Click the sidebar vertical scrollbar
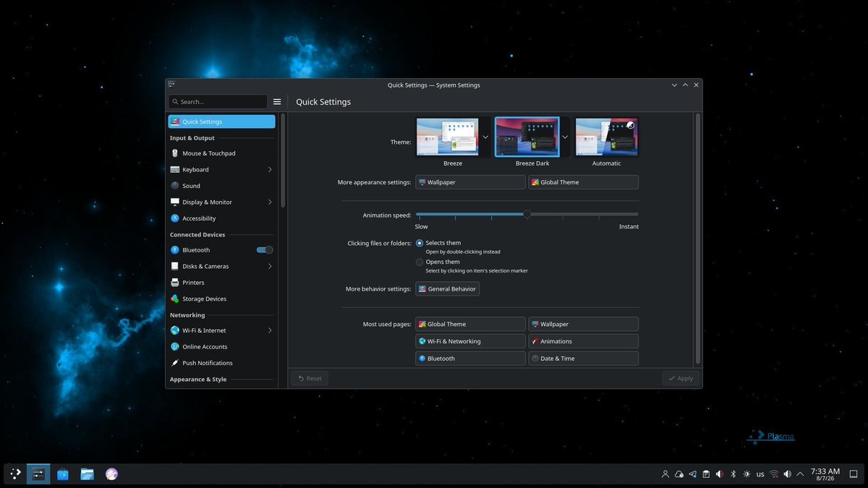The height and width of the screenshot is (488, 868). (x=283, y=160)
